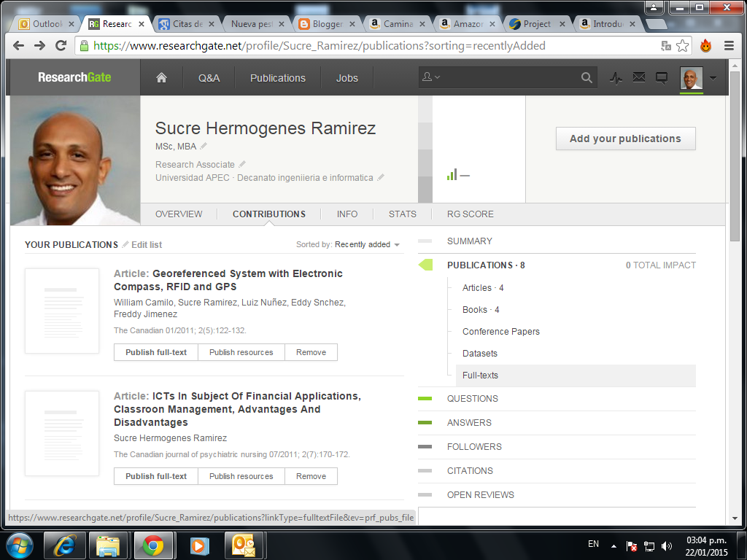Viewport: 747px width, 560px height.
Task: Click the fire extension icon
Action: (x=705, y=46)
